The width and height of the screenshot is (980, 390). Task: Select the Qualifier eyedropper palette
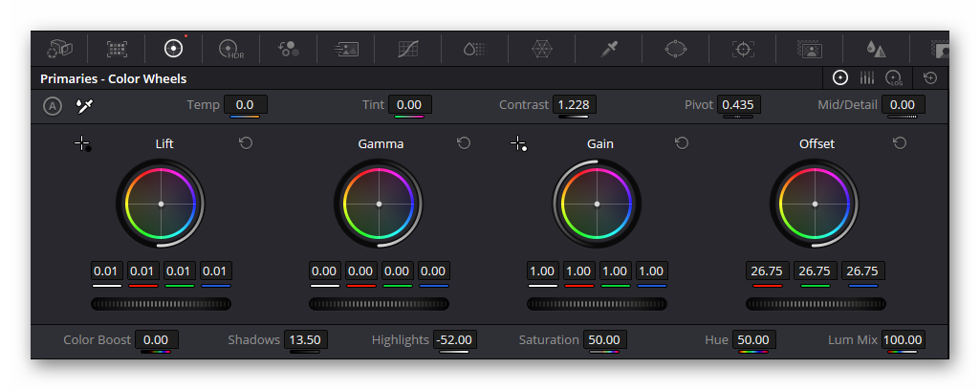point(609,49)
